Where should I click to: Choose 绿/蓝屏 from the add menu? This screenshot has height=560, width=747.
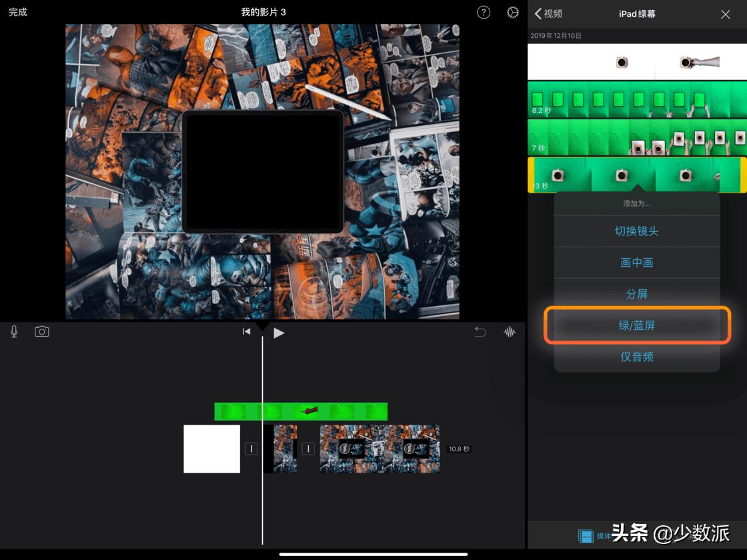point(636,325)
